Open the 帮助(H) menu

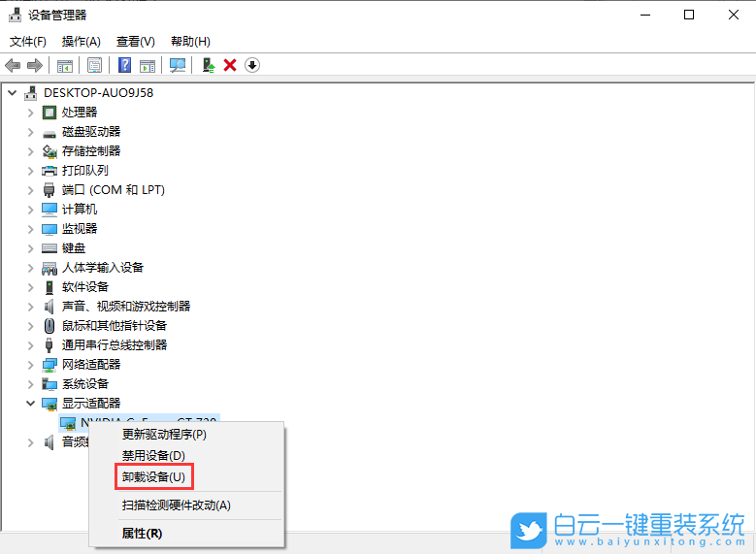point(190,42)
